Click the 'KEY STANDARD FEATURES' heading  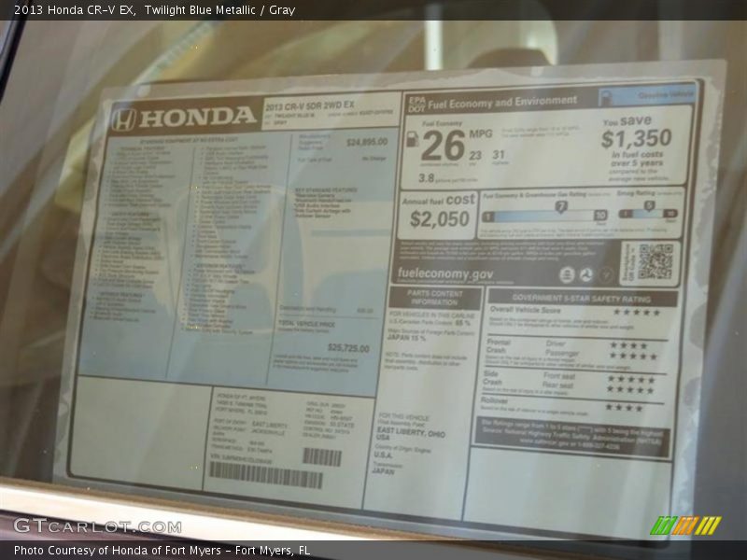[325, 190]
